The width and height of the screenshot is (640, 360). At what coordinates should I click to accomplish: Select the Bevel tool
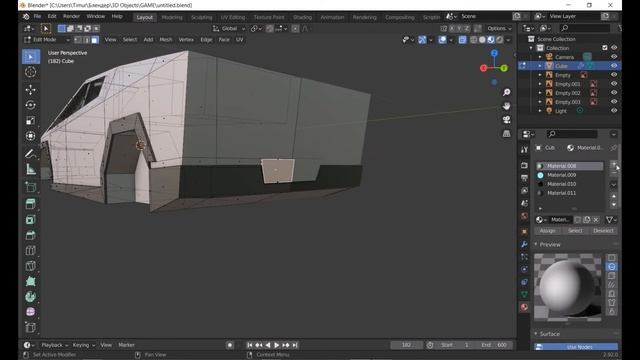point(31,235)
